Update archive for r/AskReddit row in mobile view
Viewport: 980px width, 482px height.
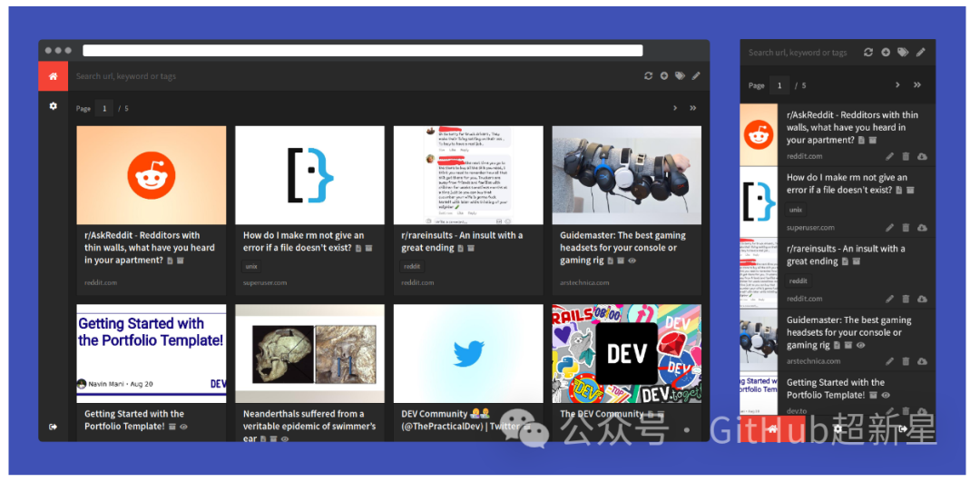pyautogui.click(x=922, y=156)
